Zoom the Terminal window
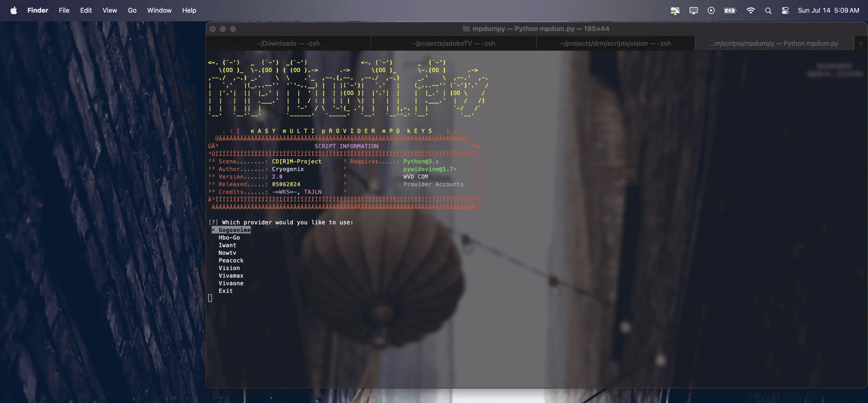This screenshot has height=403, width=868. [x=233, y=29]
